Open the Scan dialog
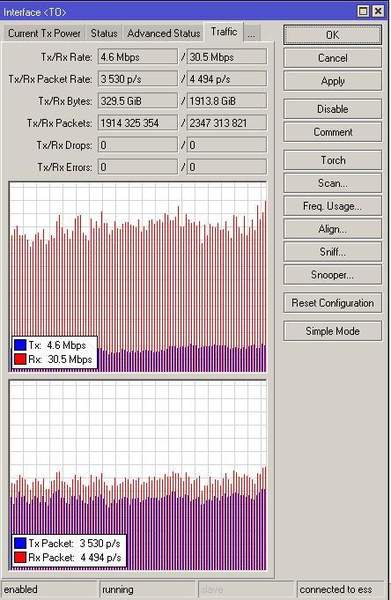 (x=332, y=183)
